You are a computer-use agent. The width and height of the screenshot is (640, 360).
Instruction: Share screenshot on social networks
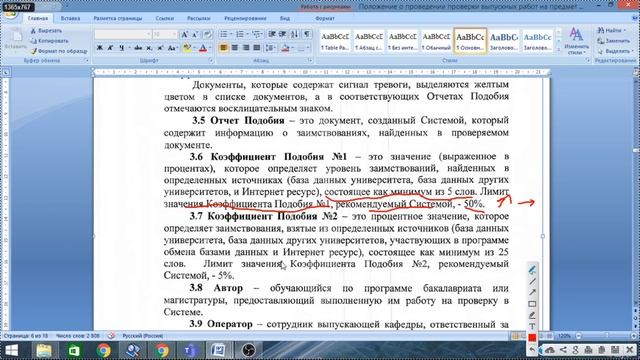click(563, 350)
